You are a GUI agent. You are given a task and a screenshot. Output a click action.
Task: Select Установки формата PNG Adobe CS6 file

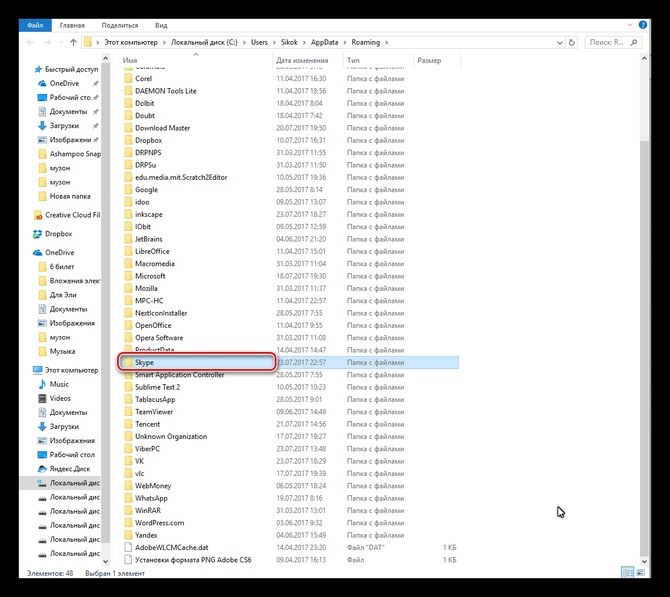[288, 559]
